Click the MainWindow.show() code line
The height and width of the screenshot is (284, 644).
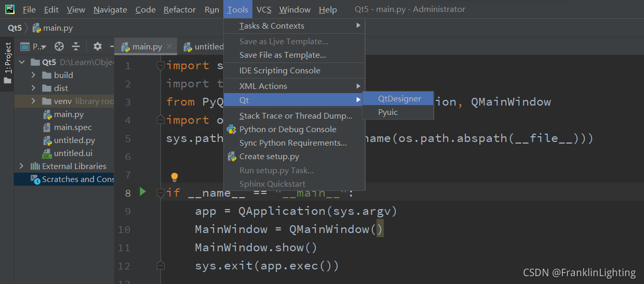(x=256, y=248)
